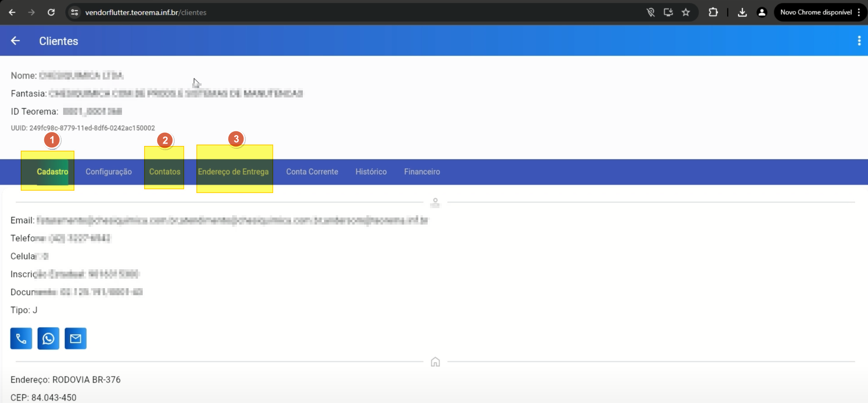The width and height of the screenshot is (868, 403).
Task: Send an email with the envelope button
Action: [x=75, y=339]
